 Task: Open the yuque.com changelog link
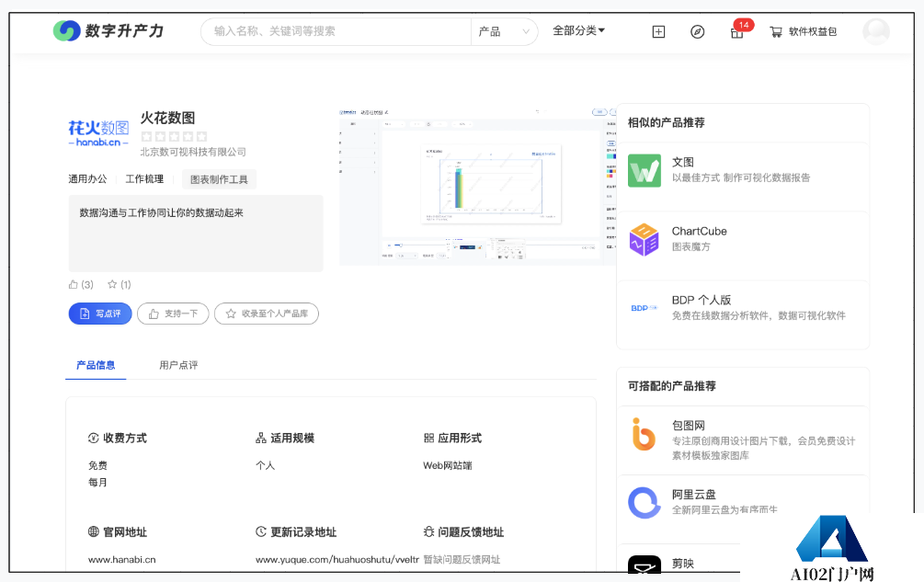point(337,560)
